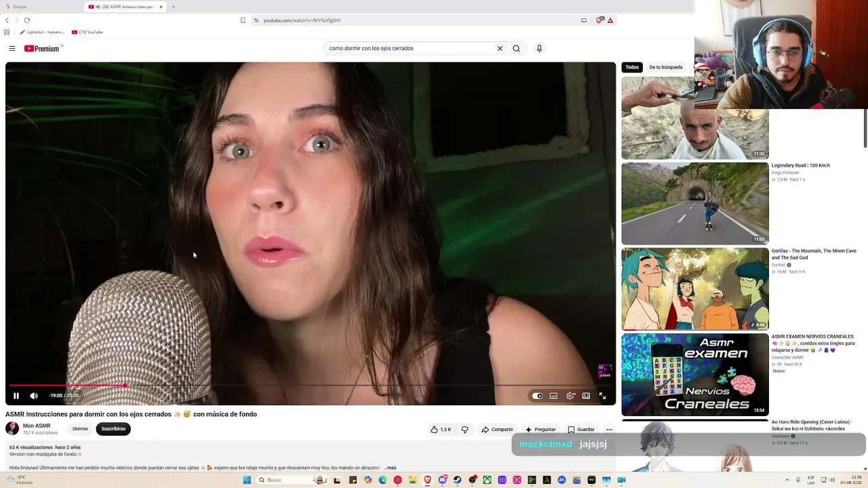Bookmark this page with the bookmark icon
Viewport: 868px width, 488px height.
243,20
